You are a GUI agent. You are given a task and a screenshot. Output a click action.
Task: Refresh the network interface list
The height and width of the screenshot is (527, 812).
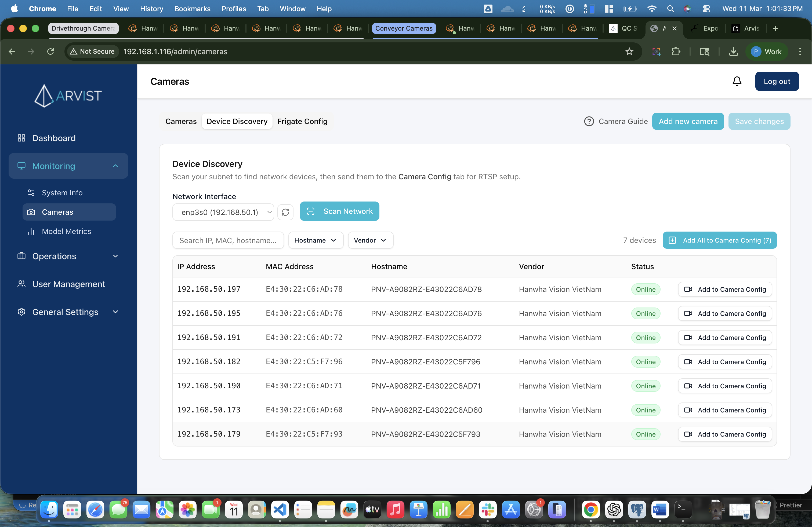click(x=285, y=212)
